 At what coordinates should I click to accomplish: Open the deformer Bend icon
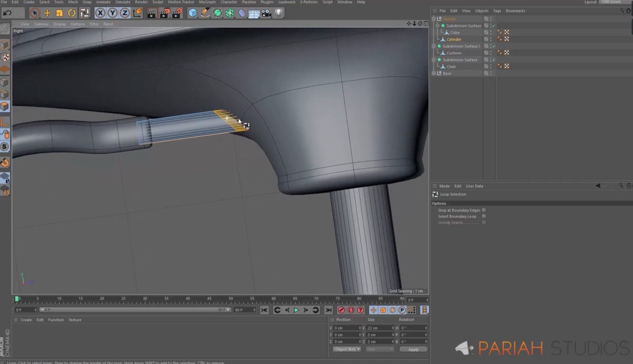point(242,13)
